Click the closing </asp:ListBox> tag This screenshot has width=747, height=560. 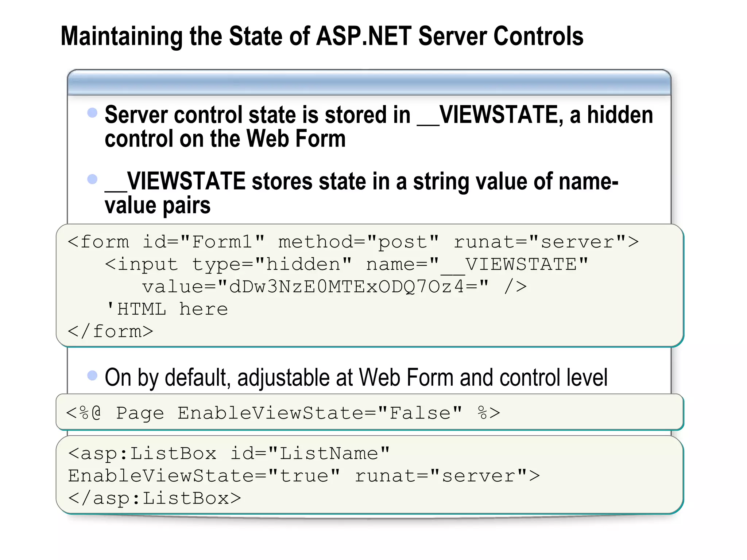click(x=155, y=498)
